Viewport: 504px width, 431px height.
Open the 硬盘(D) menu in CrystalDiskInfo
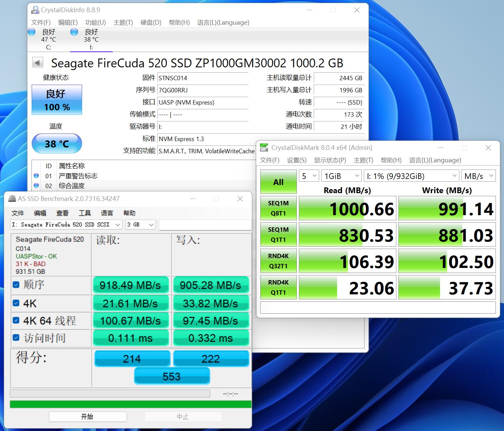(150, 22)
